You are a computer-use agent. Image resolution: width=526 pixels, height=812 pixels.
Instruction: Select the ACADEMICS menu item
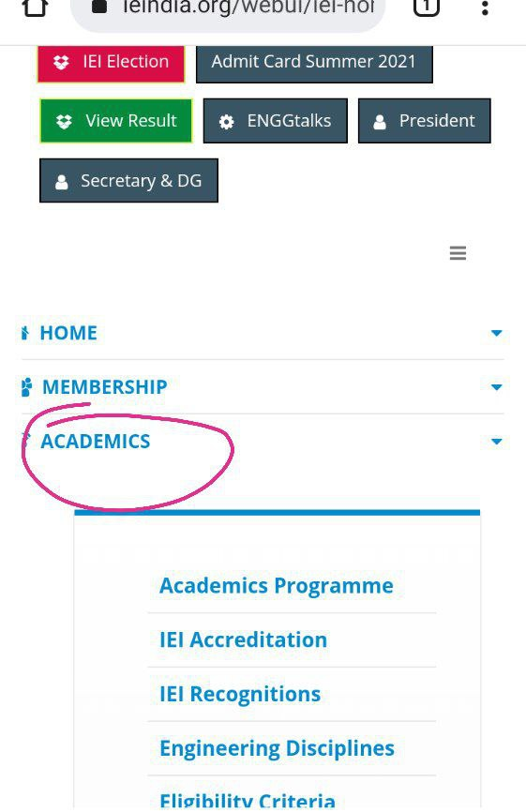[x=96, y=442]
